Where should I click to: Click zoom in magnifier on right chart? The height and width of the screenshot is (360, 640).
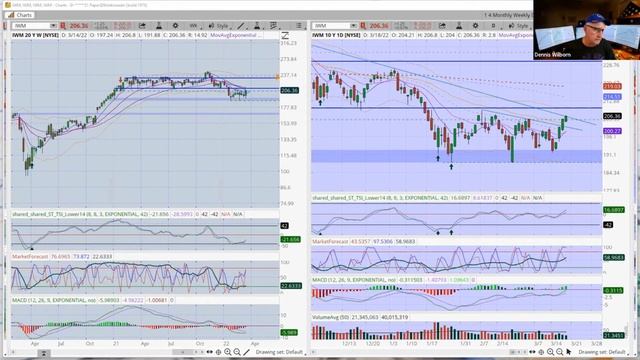550,352
